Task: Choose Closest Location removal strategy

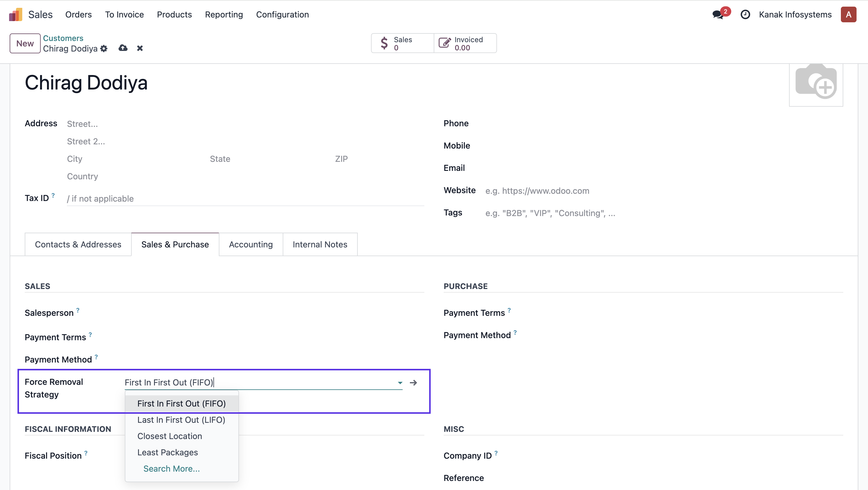Action: point(182,436)
